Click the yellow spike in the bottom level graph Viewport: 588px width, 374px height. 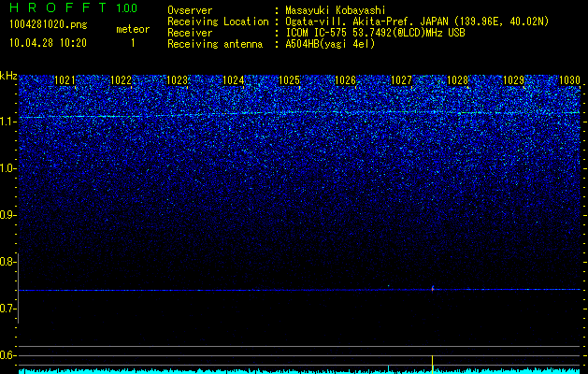click(433, 365)
